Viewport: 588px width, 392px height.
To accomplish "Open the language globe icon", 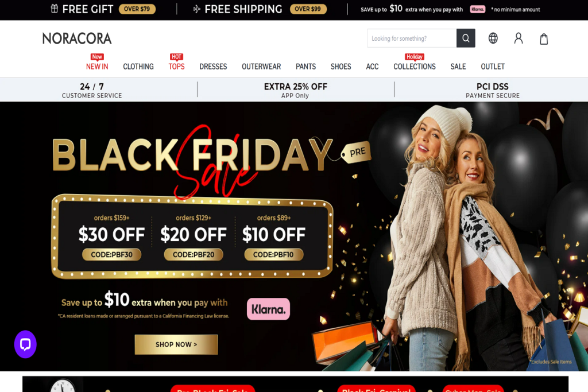I will point(493,38).
